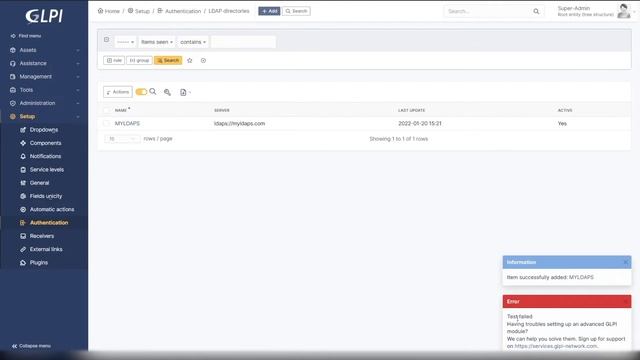Open General setup page
The image size is (640, 360).
[35, 183]
